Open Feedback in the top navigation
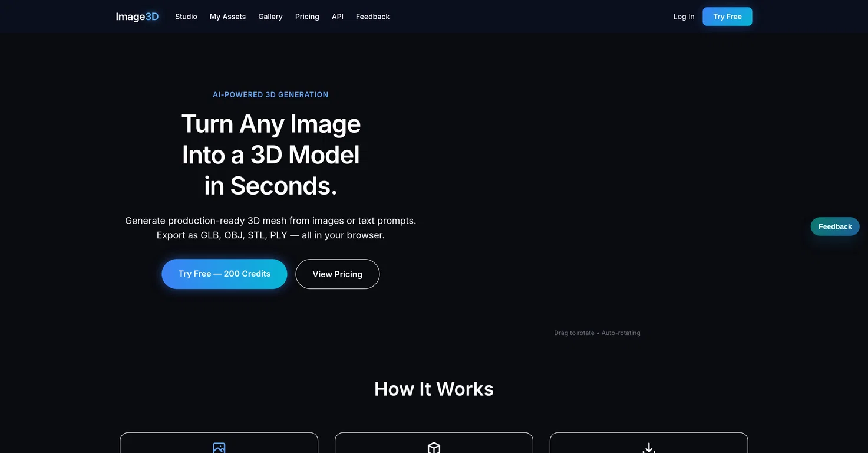 pos(372,17)
